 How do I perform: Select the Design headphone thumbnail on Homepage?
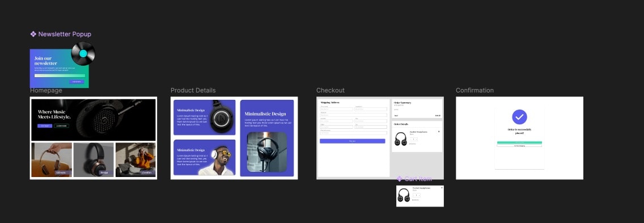tap(94, 159)
